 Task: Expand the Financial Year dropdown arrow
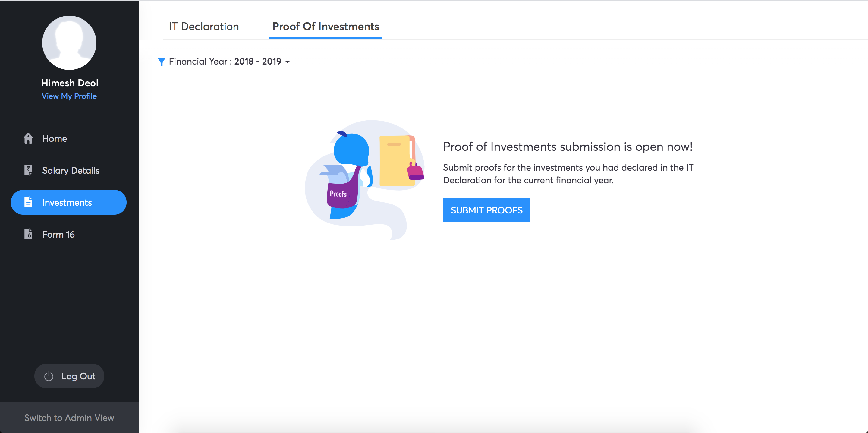point(288,62)
